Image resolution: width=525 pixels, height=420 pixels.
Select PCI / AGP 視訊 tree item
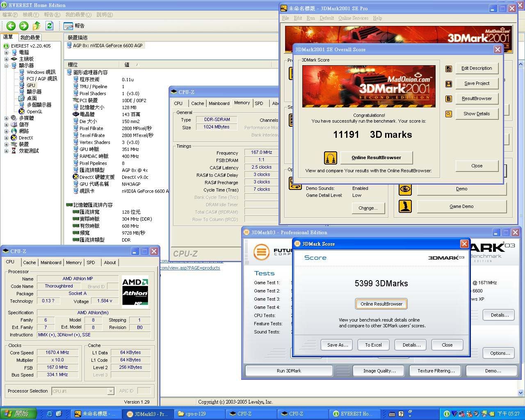coord(42,79)
